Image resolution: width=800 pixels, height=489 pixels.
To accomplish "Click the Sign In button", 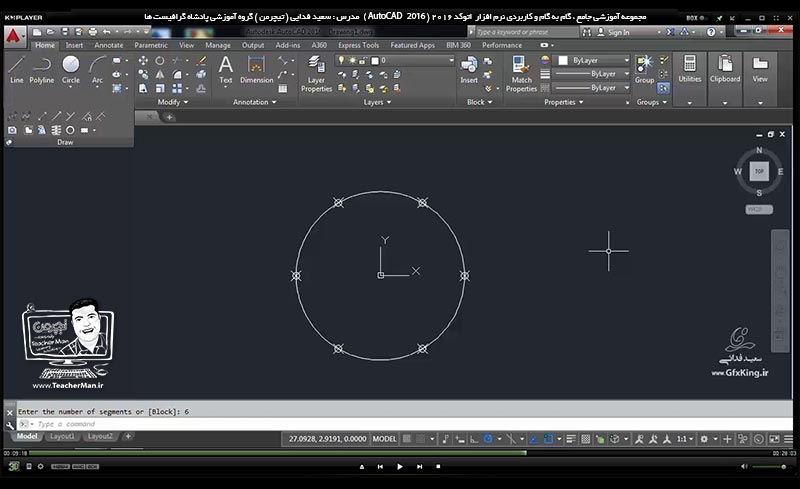I will tap(614, 32).
